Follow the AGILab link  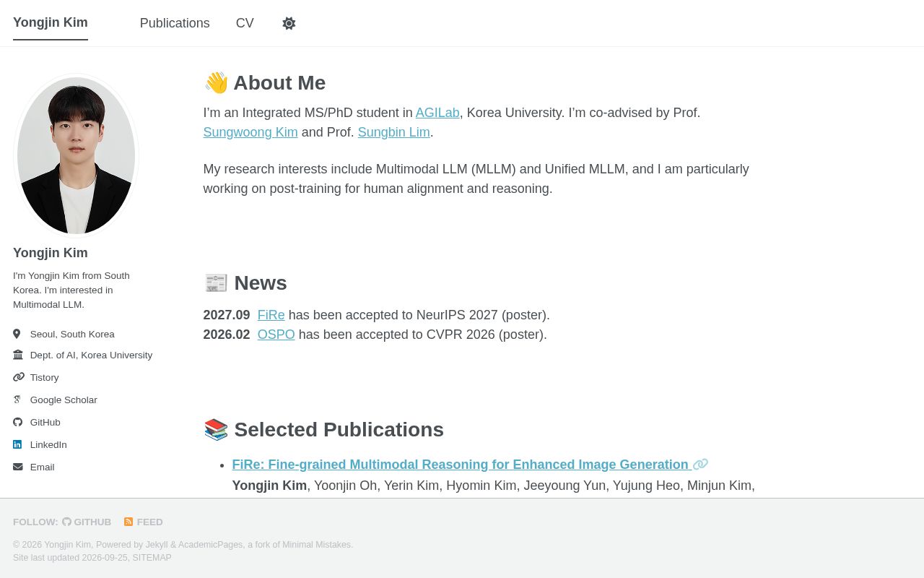(x=437, y=113)
